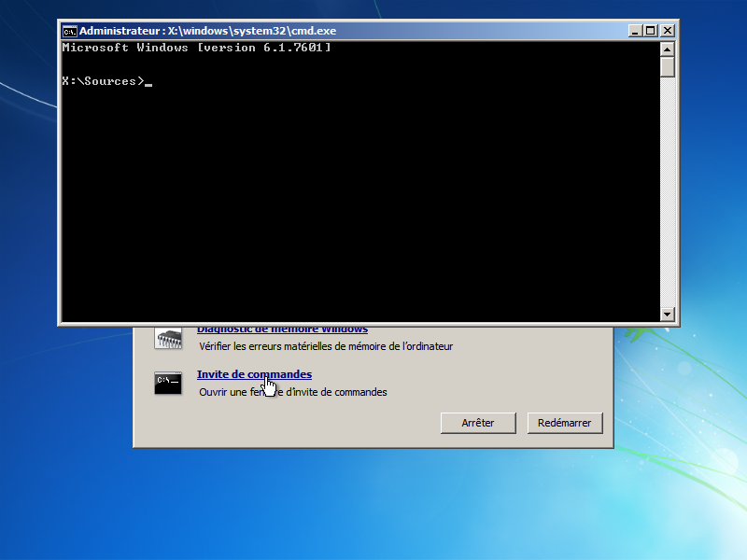Viewport: 747px width, 560px height.
Task: Maximize the cmd.exe window
Action: [650, 31]
